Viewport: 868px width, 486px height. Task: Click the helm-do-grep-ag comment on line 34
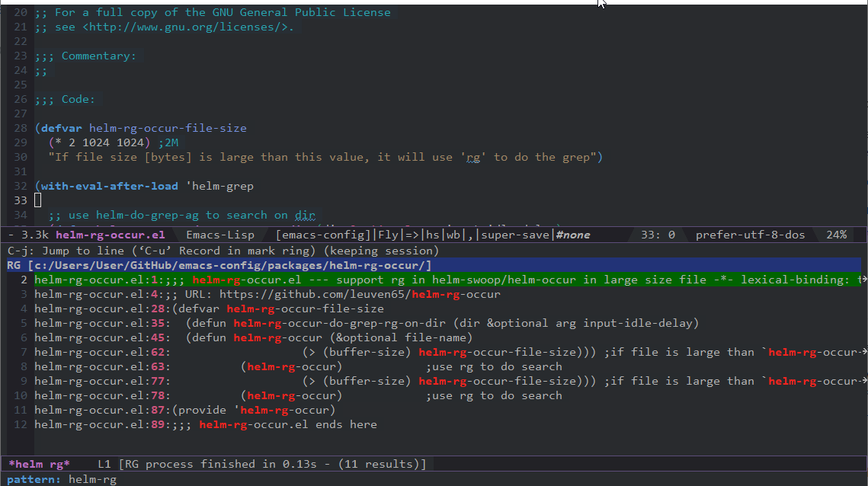click(x=181, y=215)
